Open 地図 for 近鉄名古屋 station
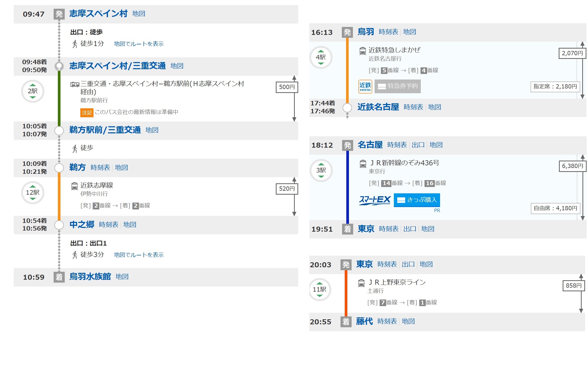 [x=435, y=107]
